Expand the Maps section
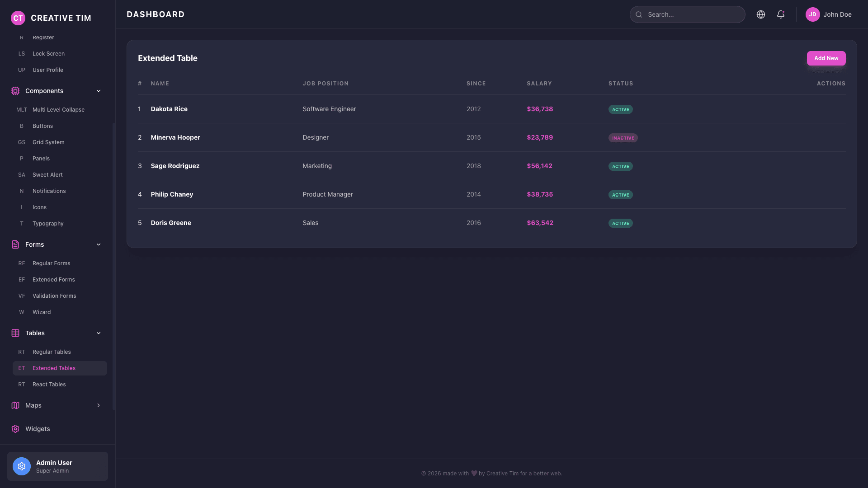Viewport: 868px width, 488px height. (x=99, y=405)
